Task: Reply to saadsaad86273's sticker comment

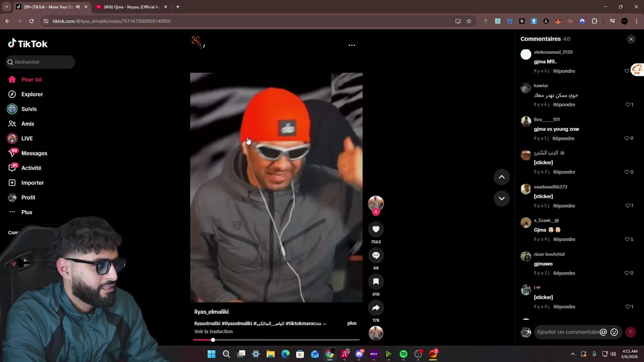Action: click(x=564, y=206)
